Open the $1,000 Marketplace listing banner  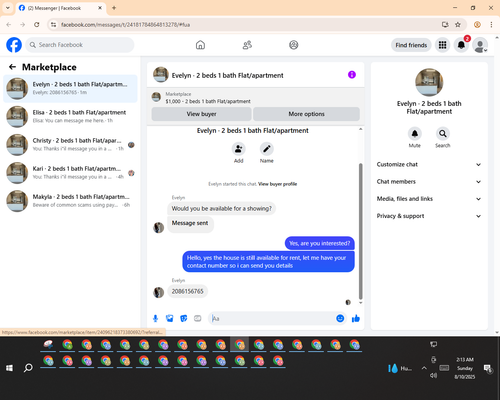[x=256, y=98]
